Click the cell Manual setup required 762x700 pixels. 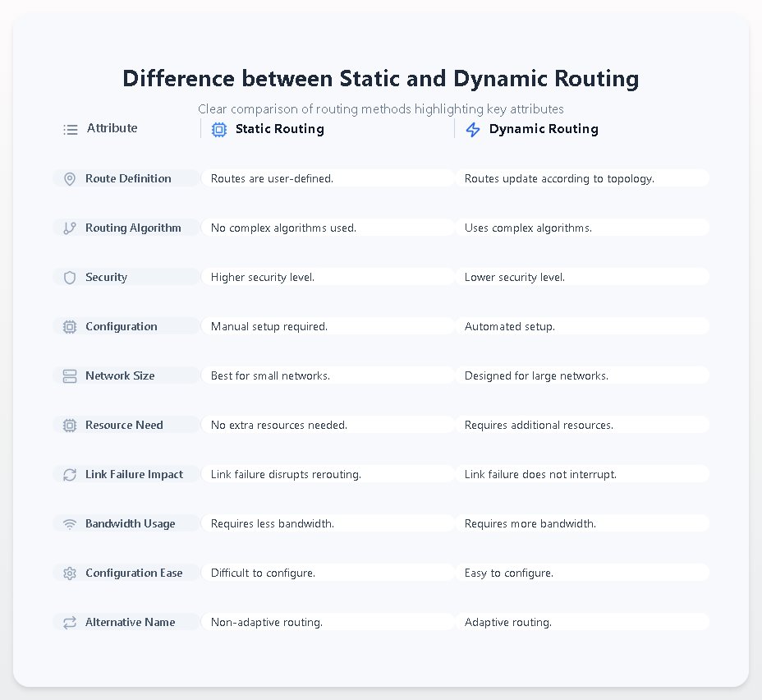(x=328, y=327)
